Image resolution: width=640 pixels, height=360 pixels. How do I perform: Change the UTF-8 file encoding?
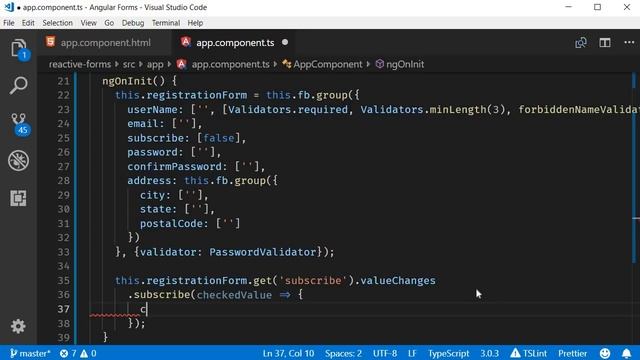[385, 353]
